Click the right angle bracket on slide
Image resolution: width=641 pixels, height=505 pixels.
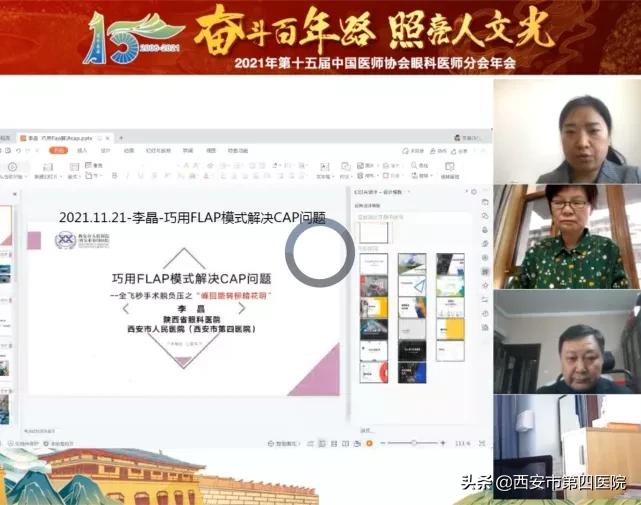pos(242,308)
